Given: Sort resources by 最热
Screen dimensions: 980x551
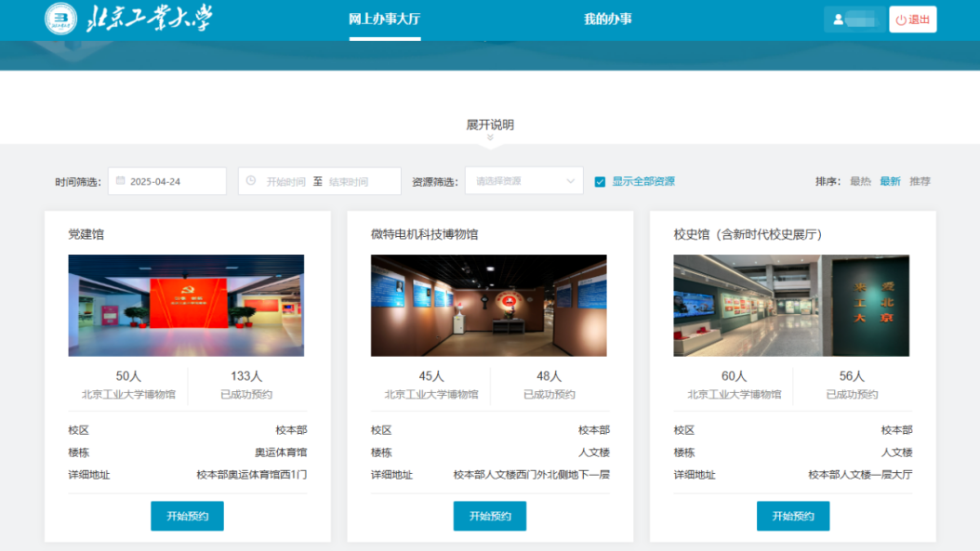Looking at the screenshot, I should pyautogui.click(x=860, y=181).
